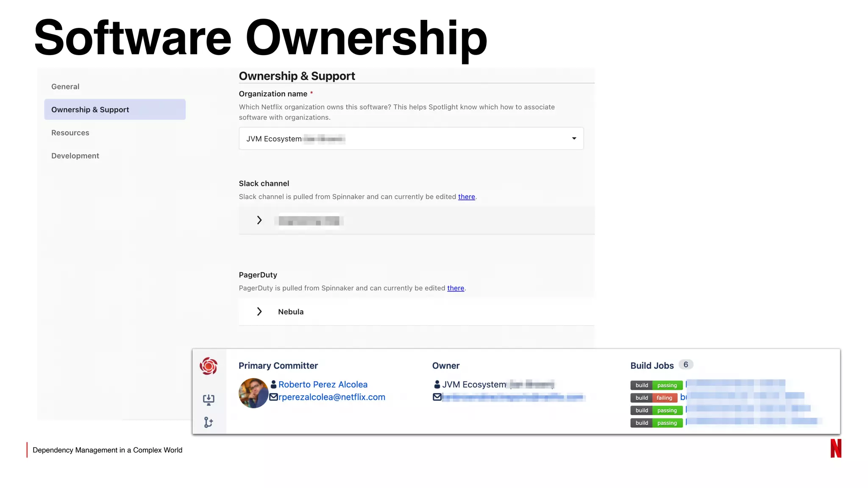Click the Owner heading
The width and height of the screenshot is (868, 488).
coord(446,366)
